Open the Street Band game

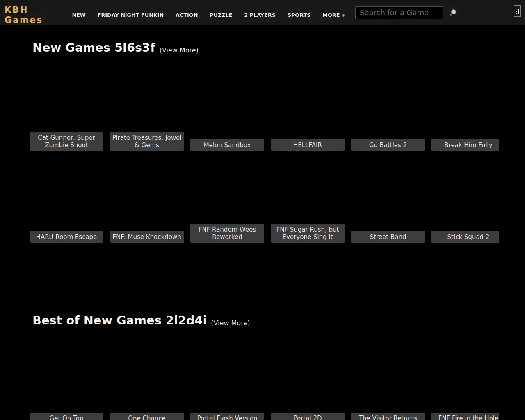(388, 237)
